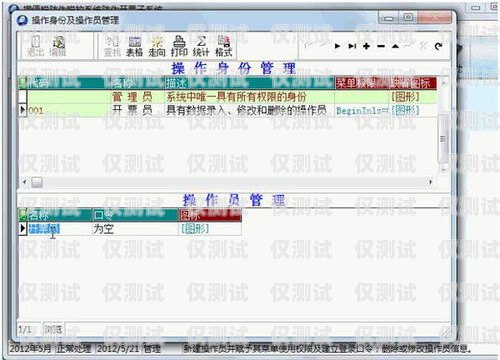Open the 统计 statistics tool
This screenshot has height=360, width=500.
click(x=201, y=46)
